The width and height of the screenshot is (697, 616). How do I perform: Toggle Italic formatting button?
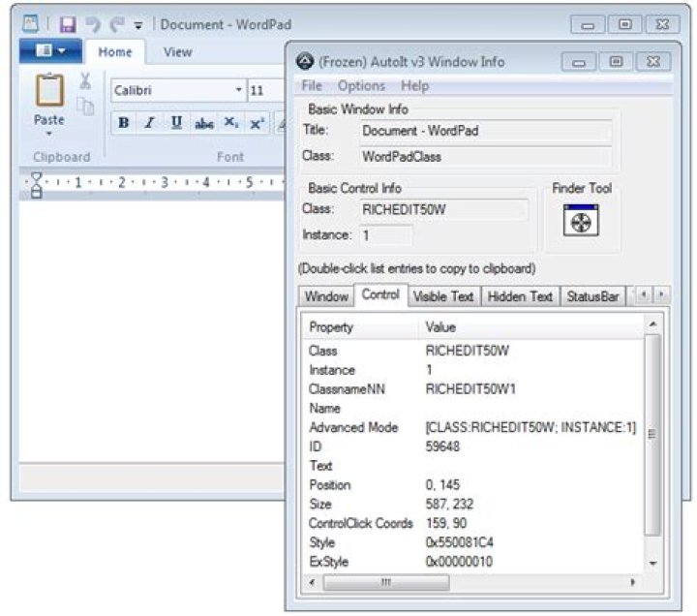coord(150,123)
